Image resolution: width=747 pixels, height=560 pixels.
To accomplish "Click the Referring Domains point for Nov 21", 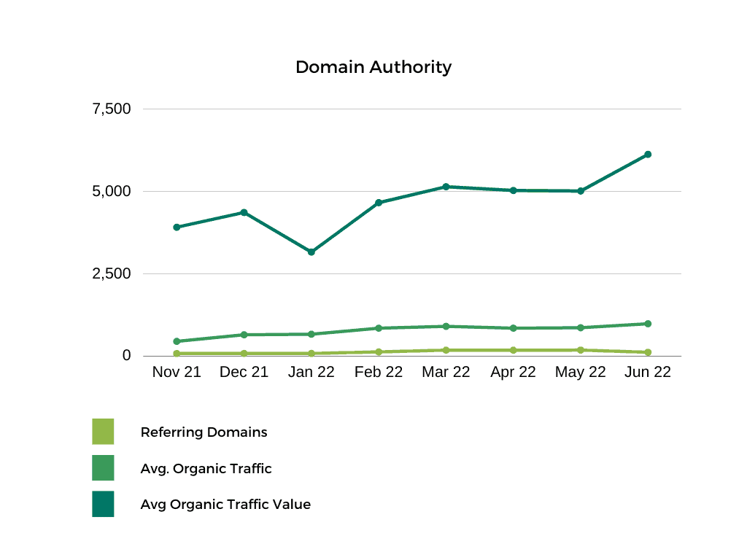I will 177,354.
